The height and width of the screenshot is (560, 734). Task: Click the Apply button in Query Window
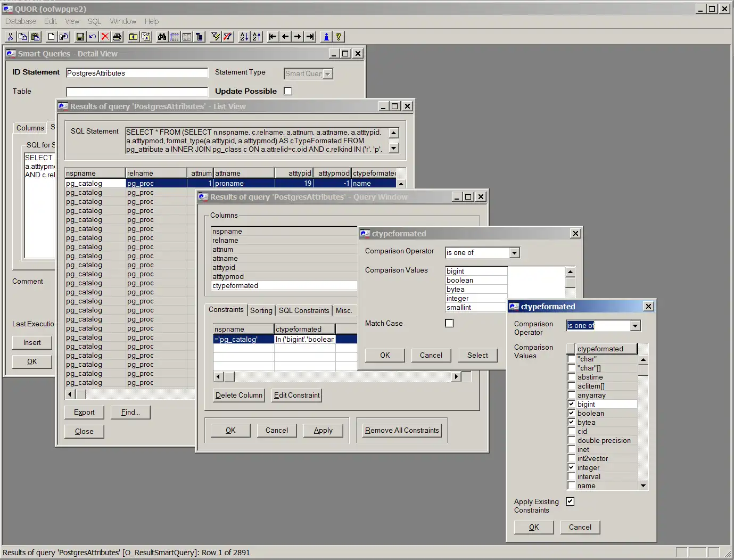click(x=323, y=430)
